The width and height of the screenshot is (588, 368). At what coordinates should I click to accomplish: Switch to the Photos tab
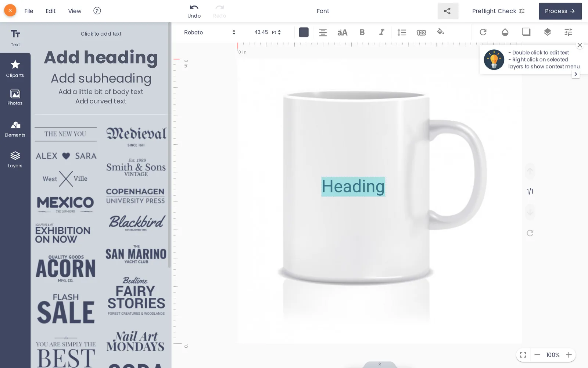coord(15,98)
